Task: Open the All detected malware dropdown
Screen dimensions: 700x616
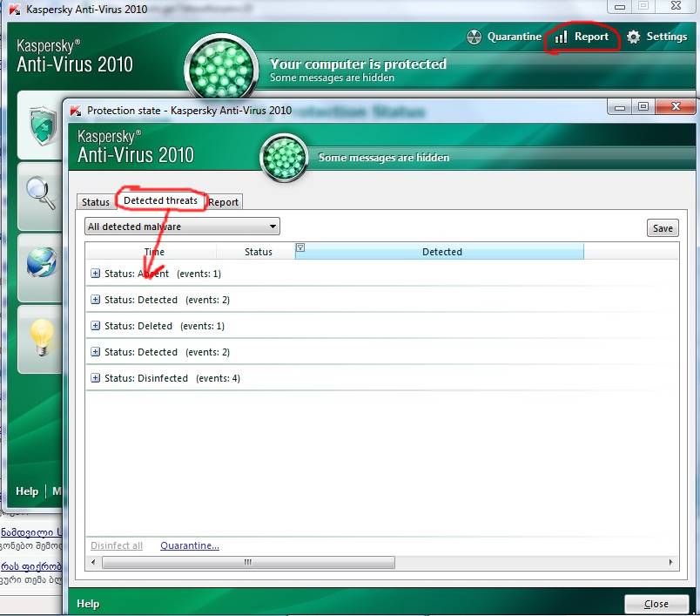Action: 182,227
